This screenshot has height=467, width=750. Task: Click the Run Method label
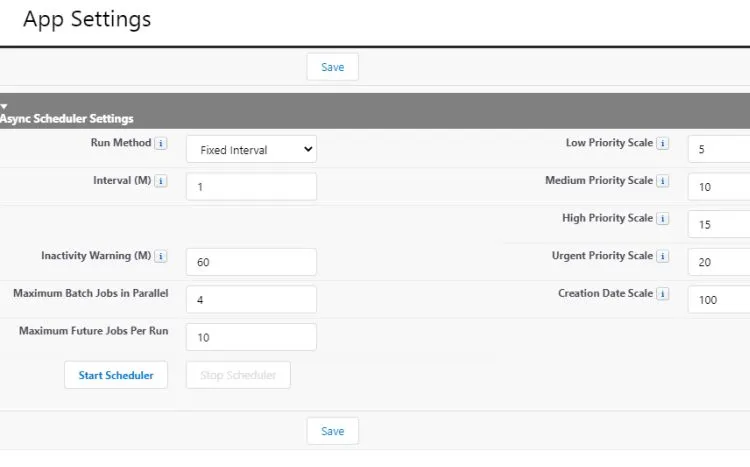click(121, 143)
